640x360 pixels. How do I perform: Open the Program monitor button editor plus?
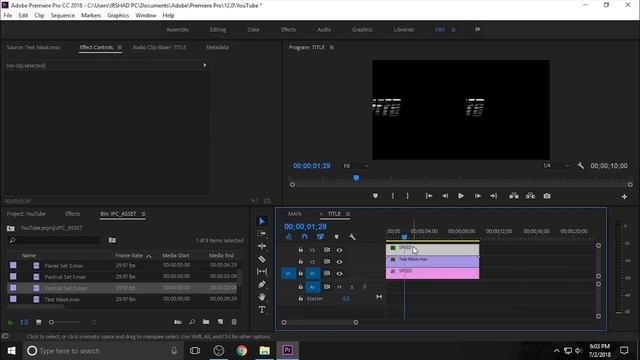pyautogui.click(x=624, y=197)
